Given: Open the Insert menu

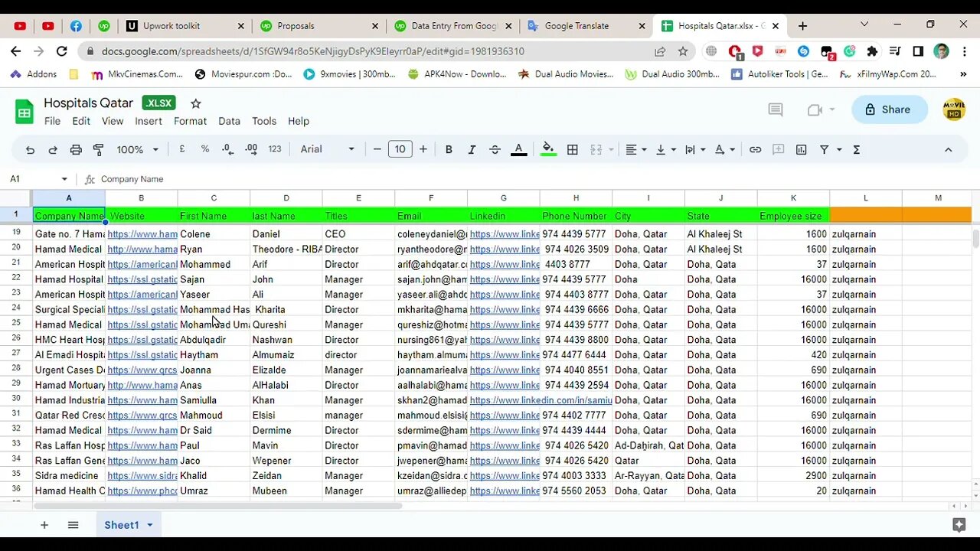Looking at the screenshot, I should (x=149, y=121).
